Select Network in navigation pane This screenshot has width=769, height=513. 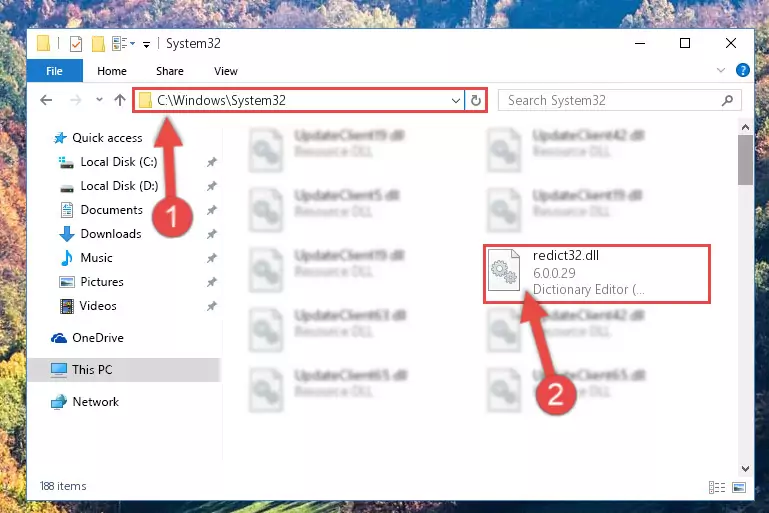tap(96, 402)
